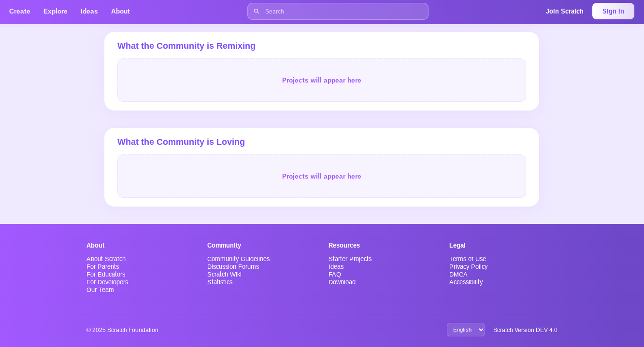Go to the Explore page
The width and height of the screenshot is (644, 347).
[56, 11]
